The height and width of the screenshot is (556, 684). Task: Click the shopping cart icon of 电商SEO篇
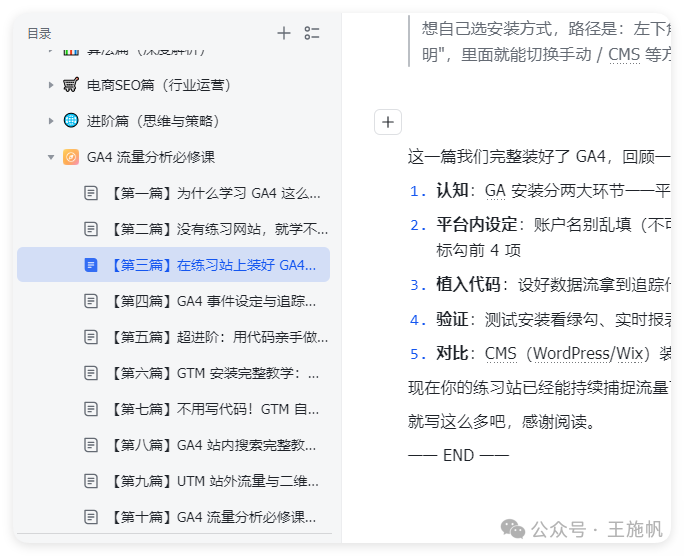pos(71,85)
